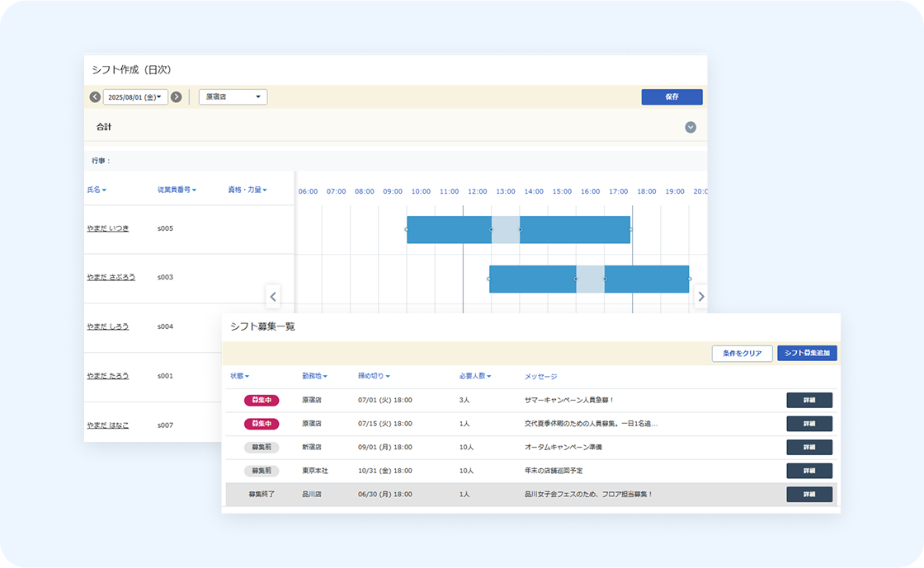Image resolution: width=924 pixels, height=568 pixels.
Task: Open employee やまだ いつき link
Action: (x=108, y=228)
